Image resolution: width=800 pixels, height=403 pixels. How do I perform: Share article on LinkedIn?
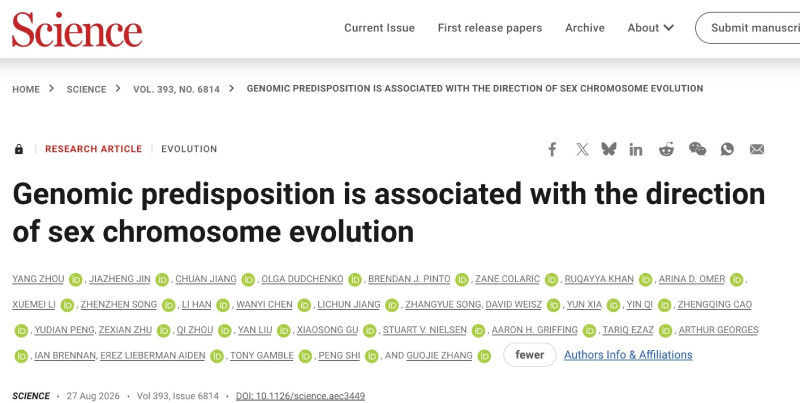click(x=636, y=149)
